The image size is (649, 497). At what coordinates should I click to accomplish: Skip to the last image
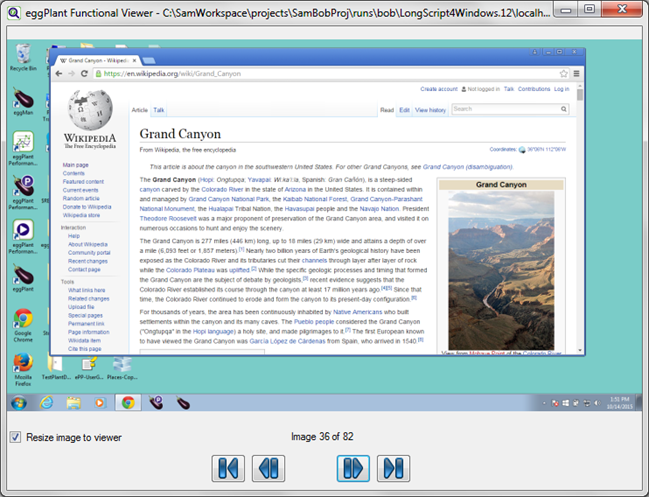pos(392,468)
